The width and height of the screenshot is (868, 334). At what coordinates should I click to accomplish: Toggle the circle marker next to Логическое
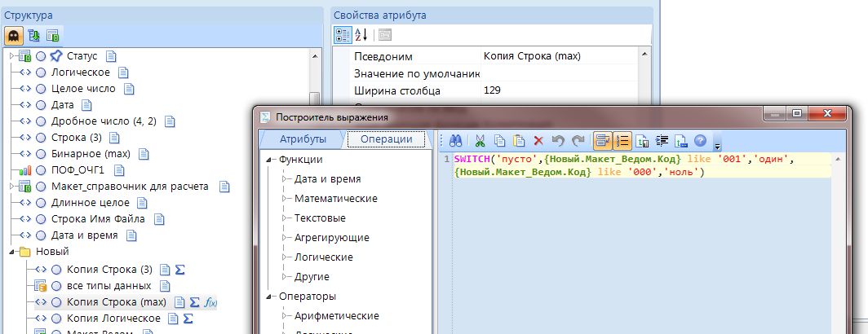tap(41, 73)
